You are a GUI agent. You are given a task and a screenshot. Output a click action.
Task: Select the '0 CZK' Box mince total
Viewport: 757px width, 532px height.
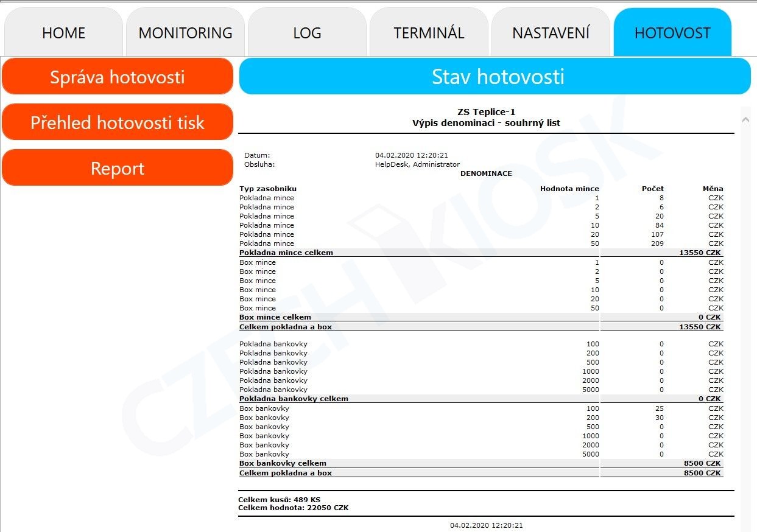tap(709, 317)
